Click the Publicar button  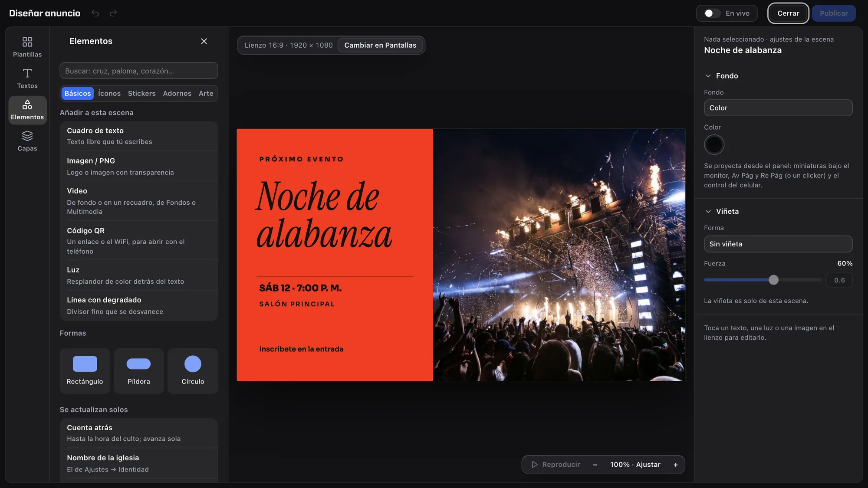tap(834, 13)
